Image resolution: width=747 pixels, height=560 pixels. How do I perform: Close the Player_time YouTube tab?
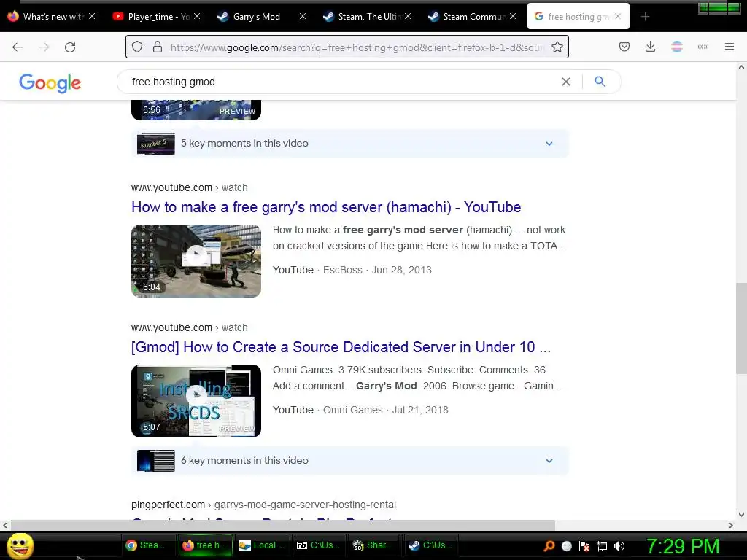pyautogui.click(x=197, y=16)
